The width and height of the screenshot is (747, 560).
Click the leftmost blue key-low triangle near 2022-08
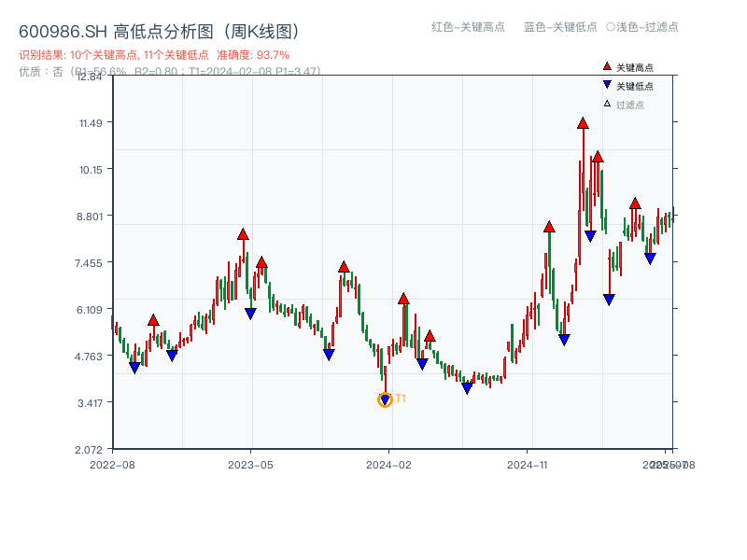point(135,366)
